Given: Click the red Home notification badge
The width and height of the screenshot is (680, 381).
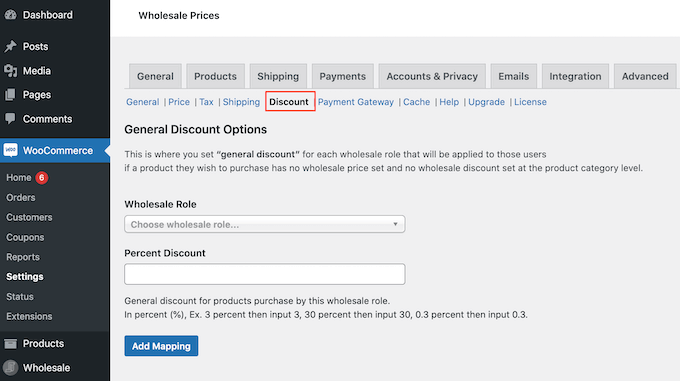Looking at the screenshot, I should (x=42, y=178).
